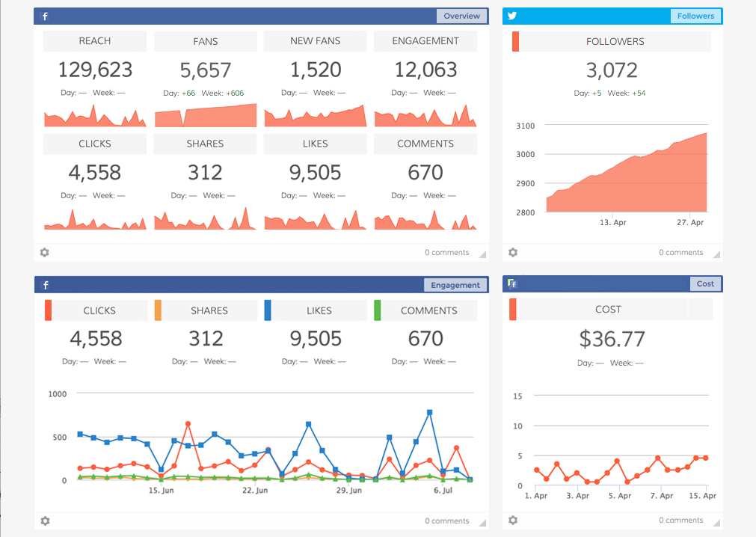756x537 pixels.
Task: Select the Overview tab label
Action: click(461, 16)
